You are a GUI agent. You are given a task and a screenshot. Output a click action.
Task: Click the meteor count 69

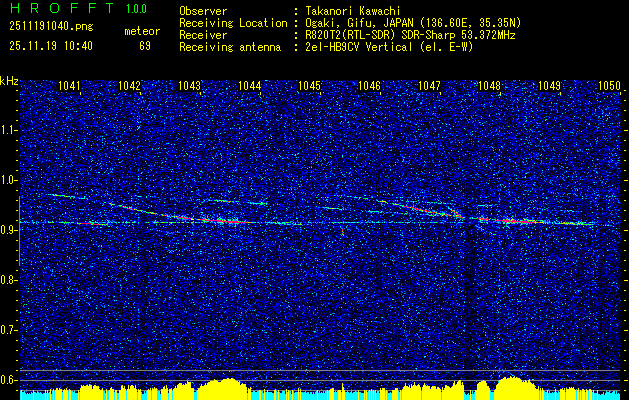point(145,46)
